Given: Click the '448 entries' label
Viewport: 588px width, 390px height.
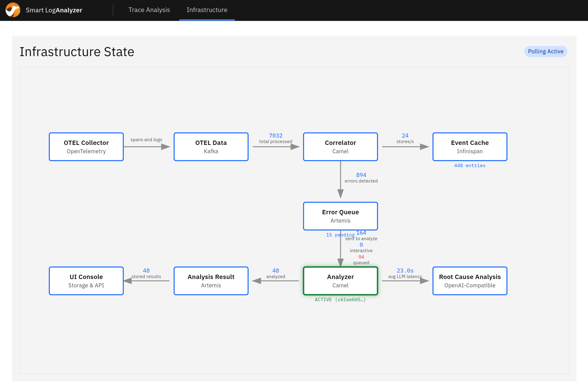Looking at the screenshot, I should [470, 166].
